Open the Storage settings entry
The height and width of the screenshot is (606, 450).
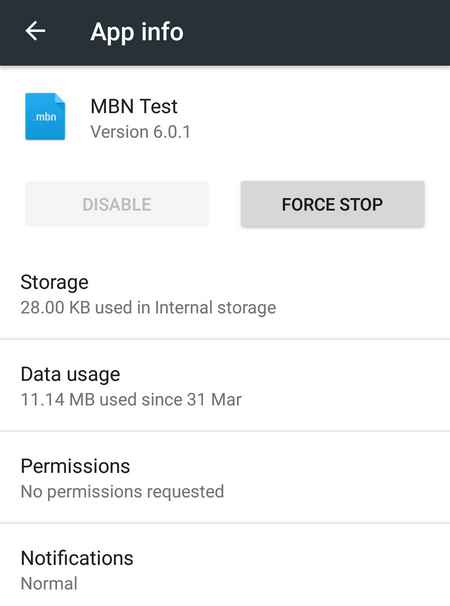225,294
